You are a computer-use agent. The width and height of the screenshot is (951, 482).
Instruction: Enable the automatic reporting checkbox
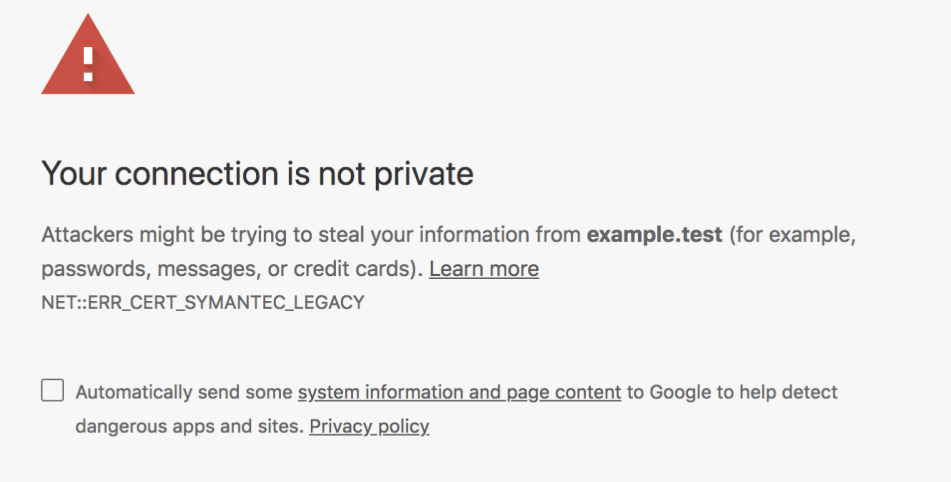tap(52, 390)
